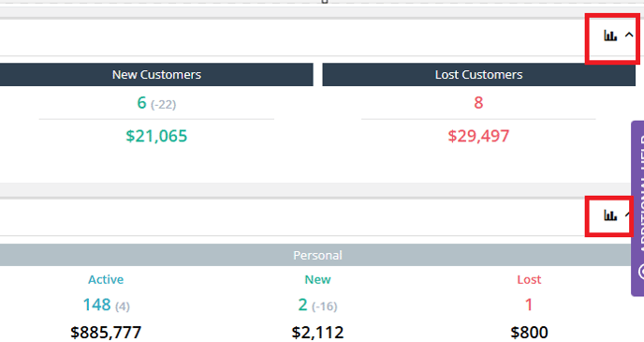Open the purple Additional Help side tab

point(637,208)
